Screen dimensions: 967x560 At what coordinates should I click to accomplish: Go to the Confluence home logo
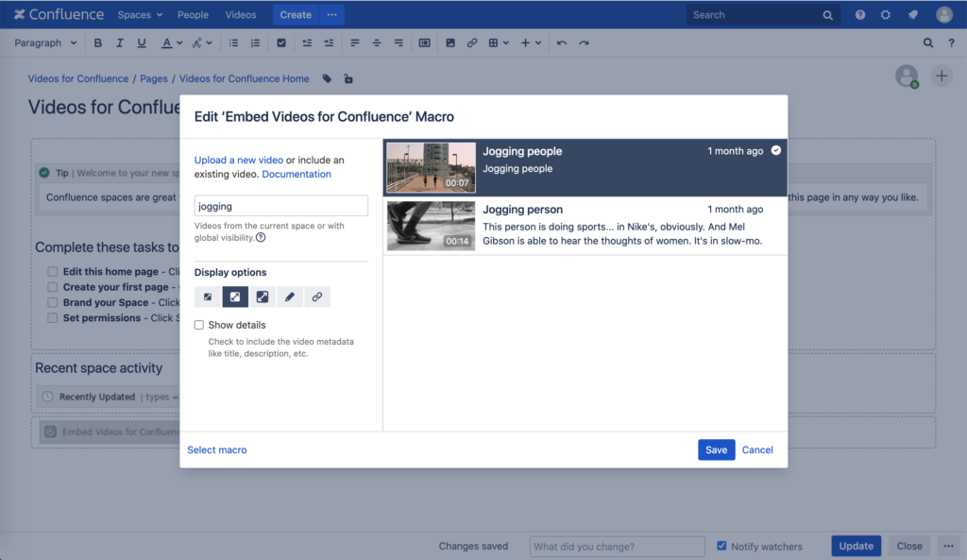pos(59,14)
